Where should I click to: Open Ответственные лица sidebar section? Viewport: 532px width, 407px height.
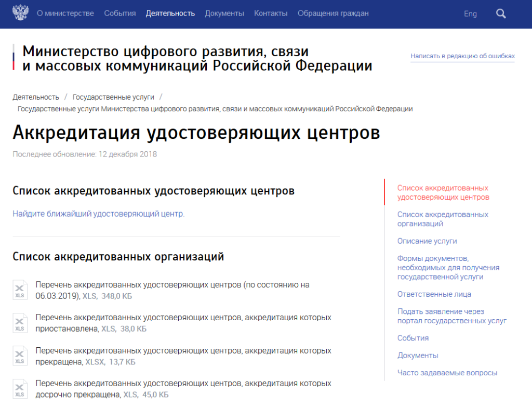tap(434, 294)
